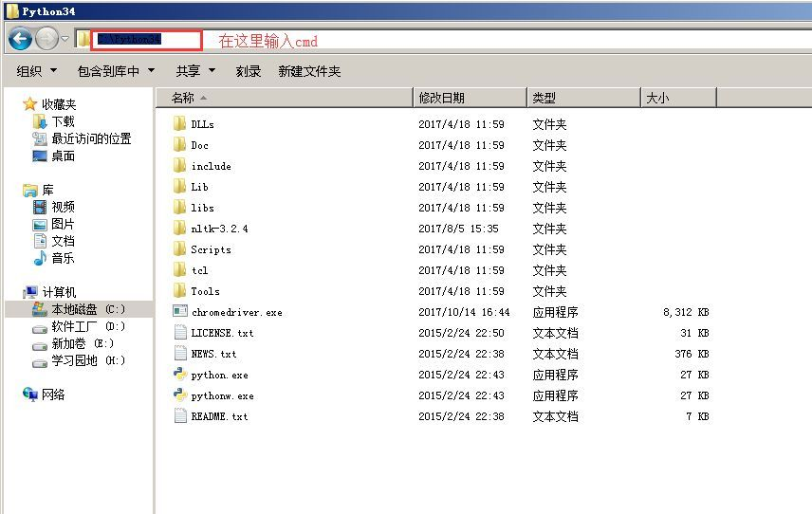812x514 pixels.
Task: Click the 刻录 toolbar button
Action: tap(248, 71)
